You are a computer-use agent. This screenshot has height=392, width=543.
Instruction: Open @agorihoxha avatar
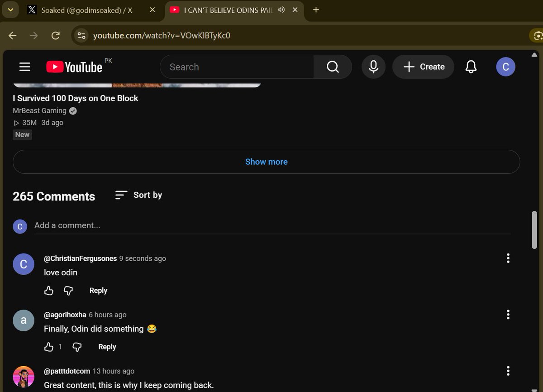coord(24,321)
